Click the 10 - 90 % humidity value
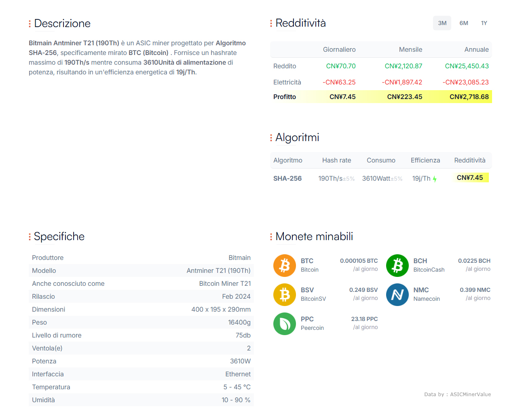524x420 pixels. [236, 400]
